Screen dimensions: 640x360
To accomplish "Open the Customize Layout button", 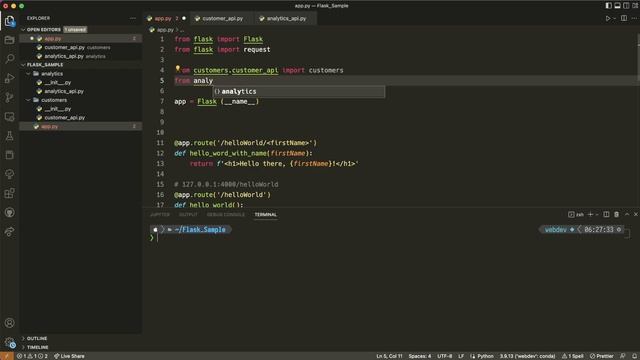I will pos(635,6).
